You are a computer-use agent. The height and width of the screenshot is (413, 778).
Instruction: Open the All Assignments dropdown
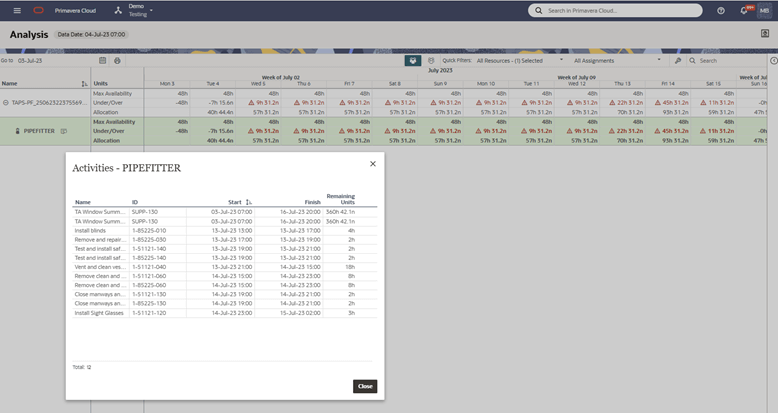tap(617, 61)
